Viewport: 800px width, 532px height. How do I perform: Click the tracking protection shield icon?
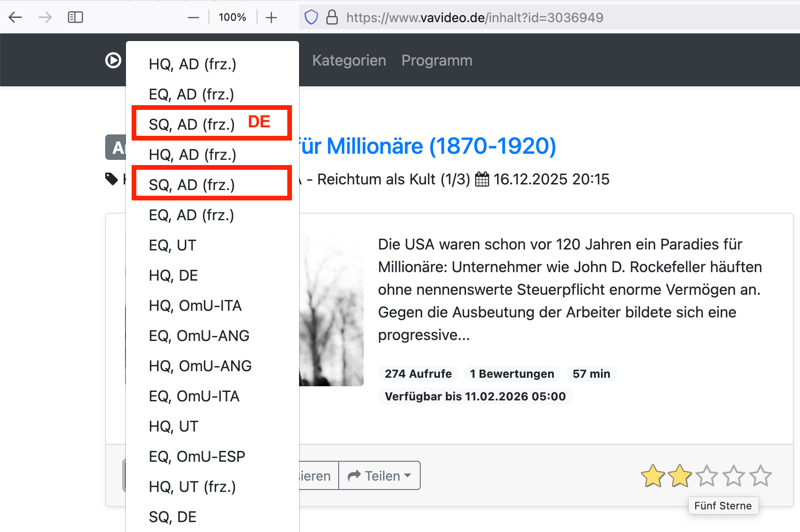tap(311, 17)
